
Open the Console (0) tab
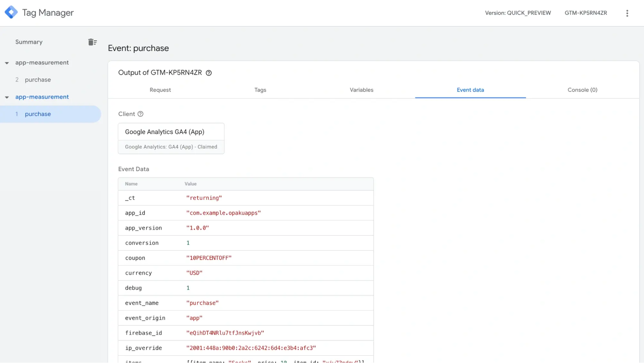[x=582, y=90]
